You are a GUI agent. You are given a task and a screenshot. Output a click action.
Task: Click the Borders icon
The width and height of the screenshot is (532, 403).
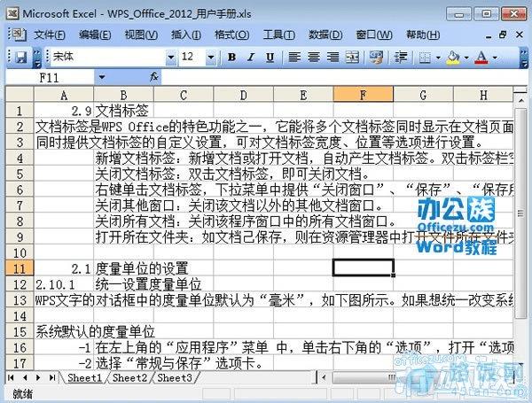coord(425,58)
